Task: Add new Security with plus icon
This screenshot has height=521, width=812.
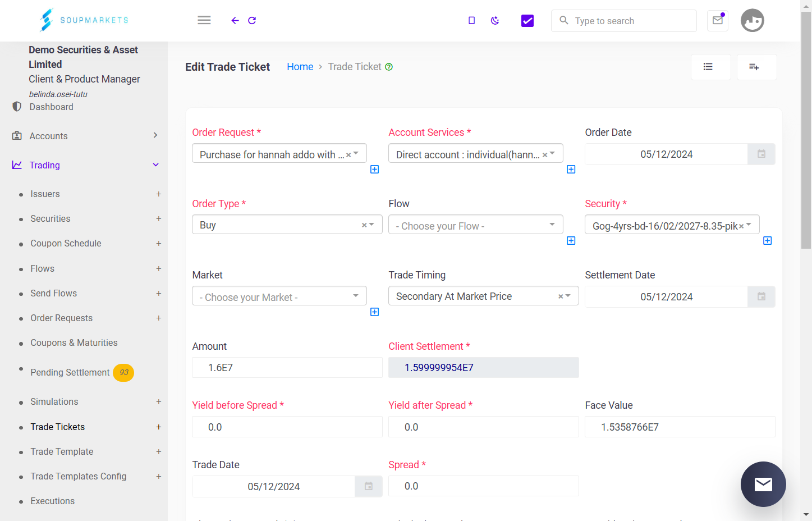Action: (768, 241)
